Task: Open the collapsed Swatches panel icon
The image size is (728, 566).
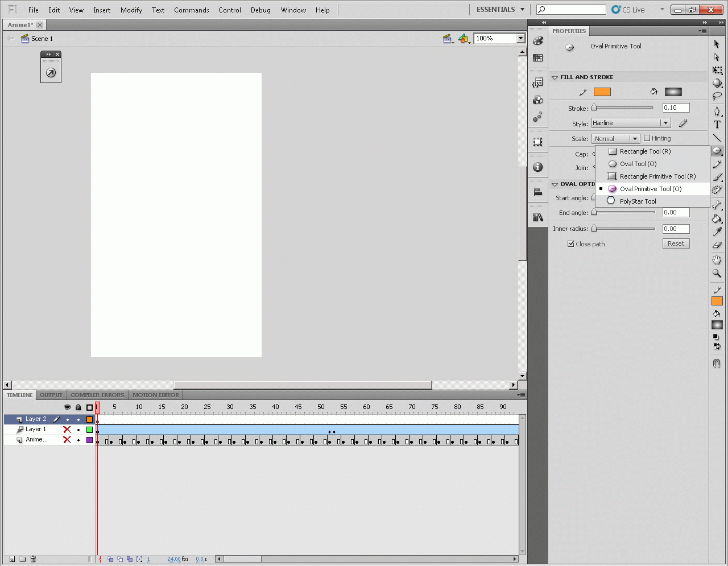Action: (537, 57)
